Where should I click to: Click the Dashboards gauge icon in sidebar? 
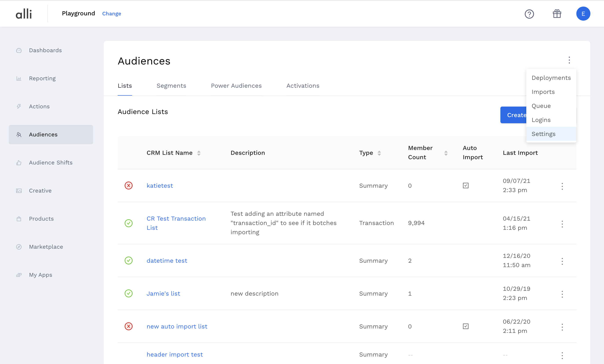[x=19, y=50]
